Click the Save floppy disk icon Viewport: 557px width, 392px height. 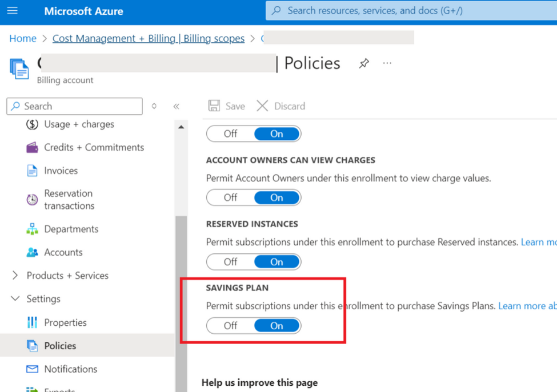click(214, 106)
